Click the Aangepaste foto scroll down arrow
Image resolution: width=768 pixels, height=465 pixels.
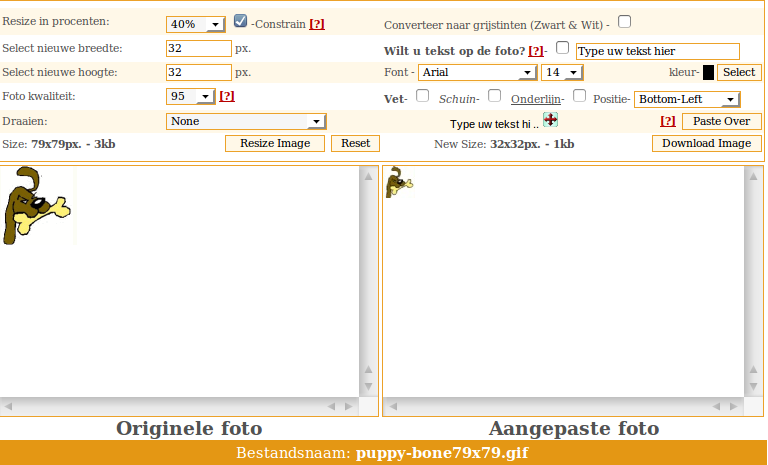coord(753,387)
